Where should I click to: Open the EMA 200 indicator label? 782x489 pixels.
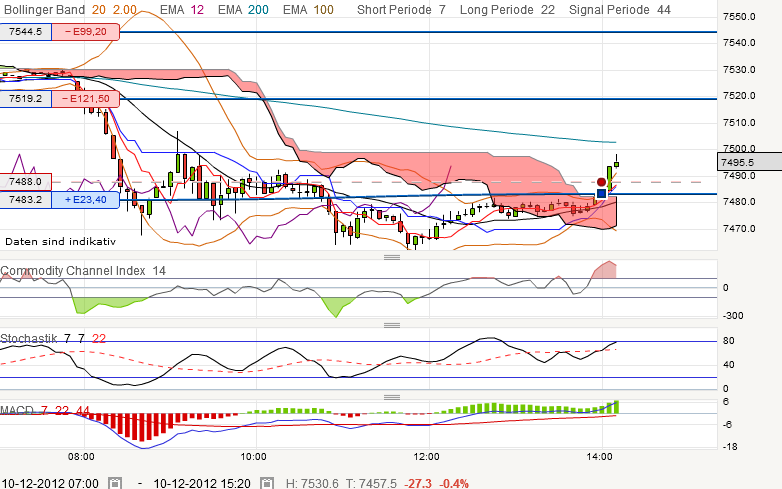(x=243, y=9)
